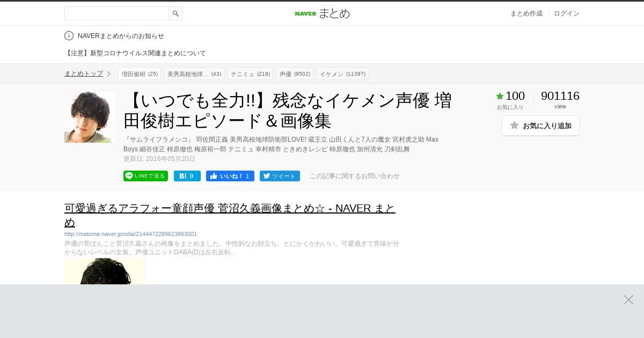Screen dimensions: 644x338
Task: Click the search input field
Action: point(116,13)
